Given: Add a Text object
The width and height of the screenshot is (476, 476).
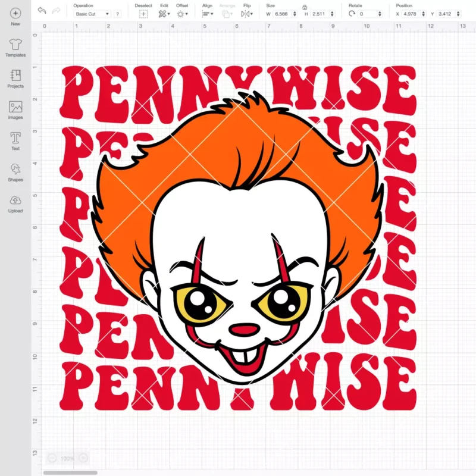Looking at the screenshot, I should (x=15, y=141).
